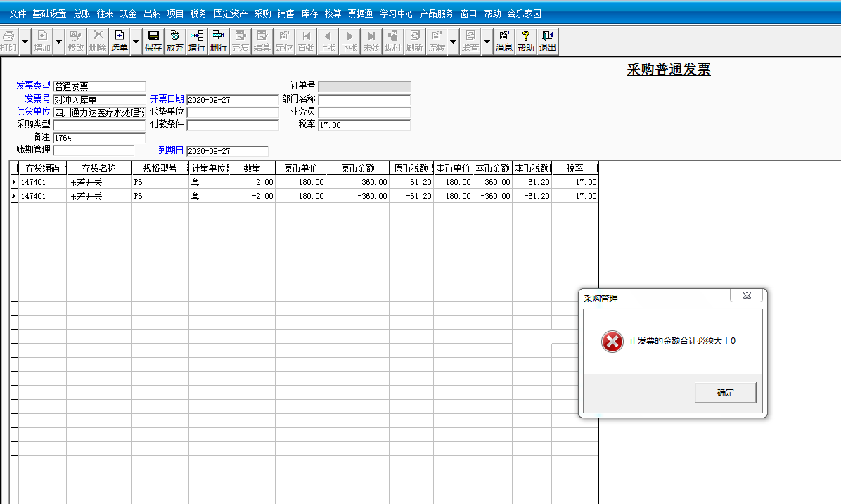
Task: Expand the dropdown arrow beside 选单
Action: 136,41
